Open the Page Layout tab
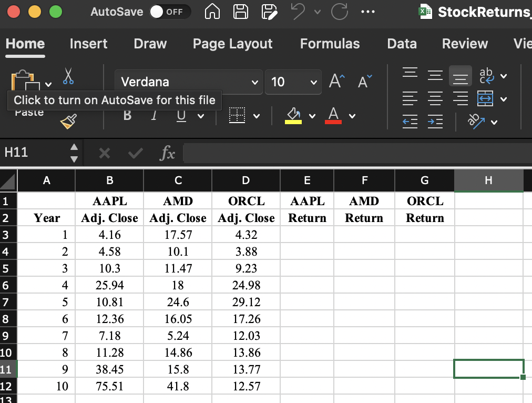Screen dimensions: 532x403 point(233,44)
